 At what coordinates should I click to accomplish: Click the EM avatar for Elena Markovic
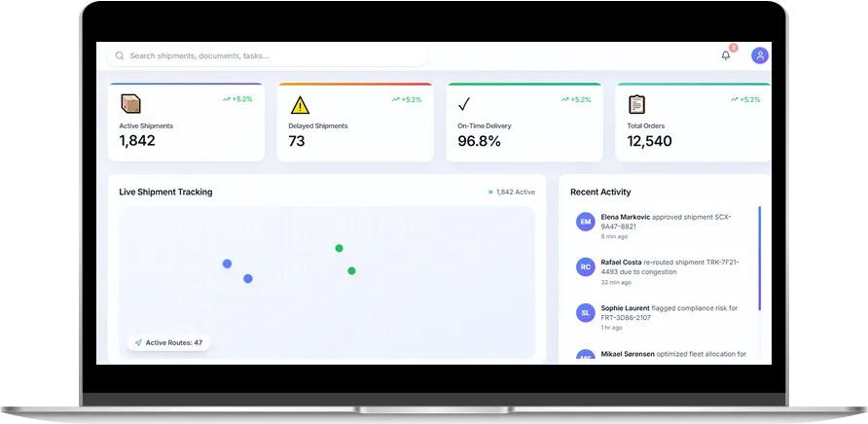tap(585, 222)
